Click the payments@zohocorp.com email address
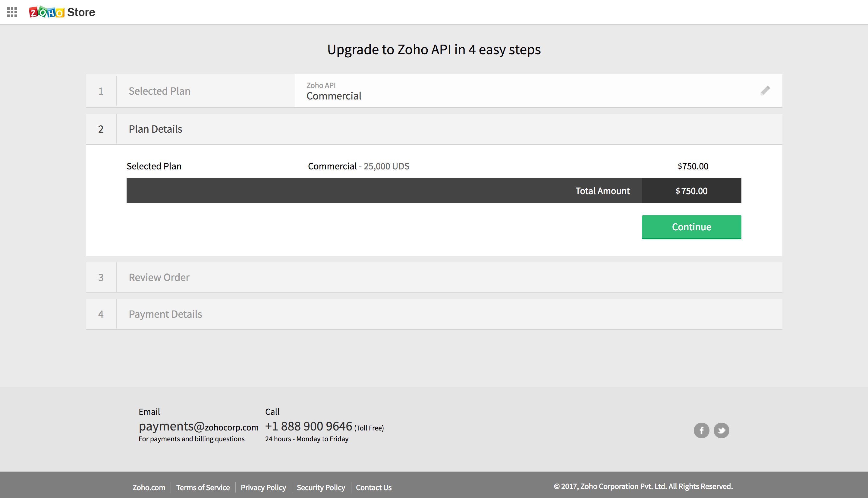Screen dimensions: 868x498 point(198,427)
